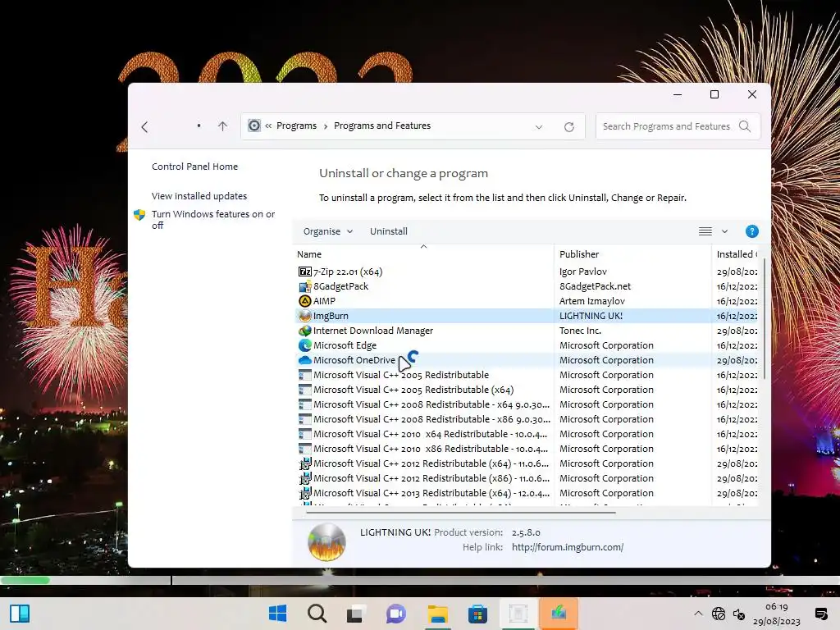The width and height of the screenshot is (840, 630).
Task: Click the network globe tray icon
Action: (719, 614)
